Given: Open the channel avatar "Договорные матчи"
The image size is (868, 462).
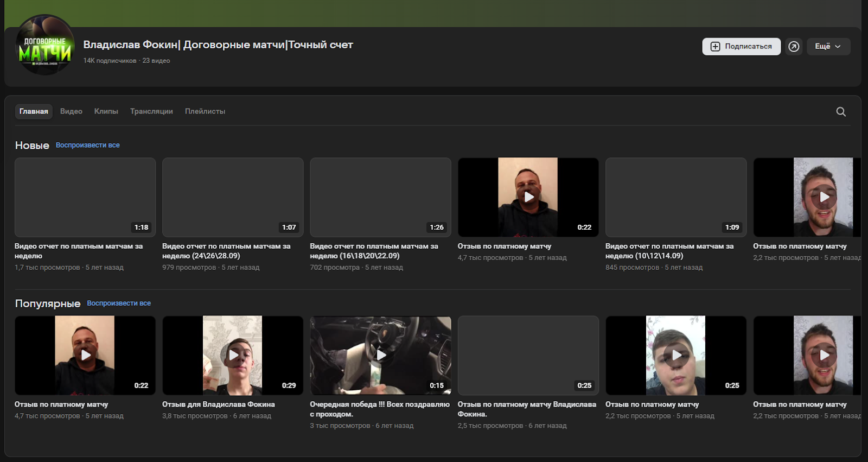Looking at the screenshot, I should coord(45,45).
